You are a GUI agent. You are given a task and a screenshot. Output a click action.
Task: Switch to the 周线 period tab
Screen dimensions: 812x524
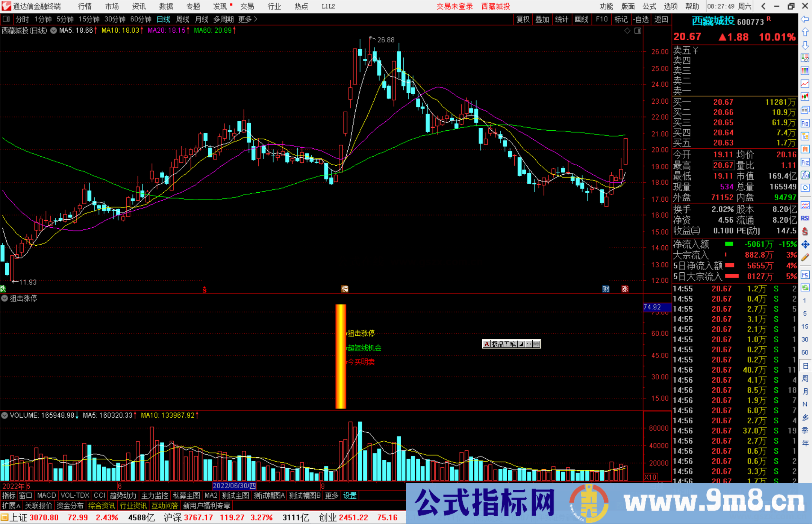(183, 19)
